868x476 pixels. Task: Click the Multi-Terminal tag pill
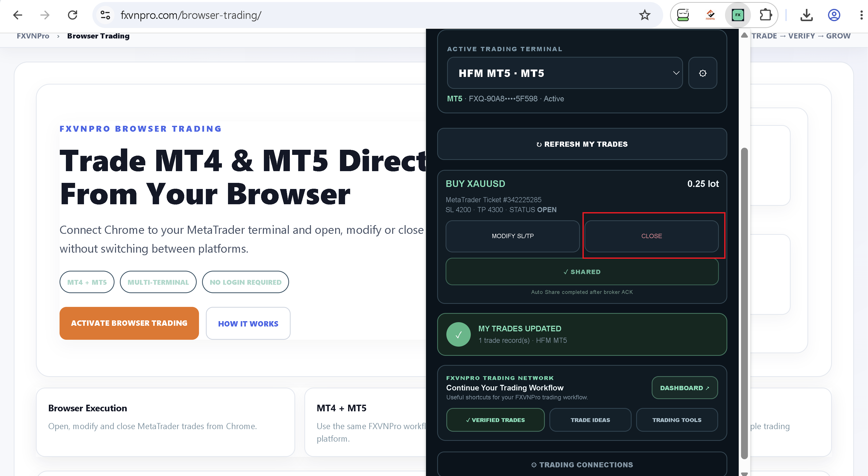[158, 282]
